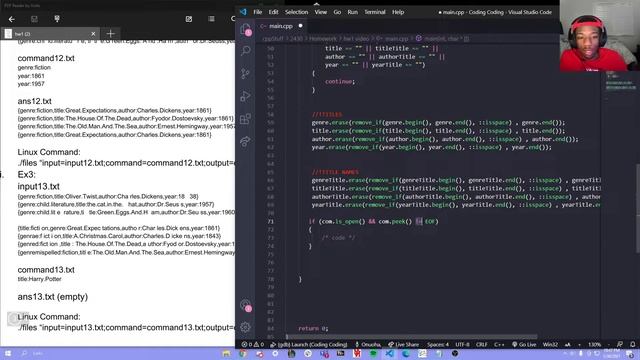
Task: Click the edit/annotate icon in PDF reader
Action: click(189, 19)
